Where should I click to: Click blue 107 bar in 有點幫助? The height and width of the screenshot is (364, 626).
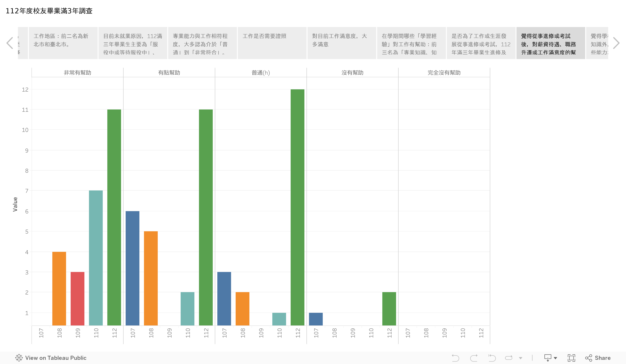132,268
